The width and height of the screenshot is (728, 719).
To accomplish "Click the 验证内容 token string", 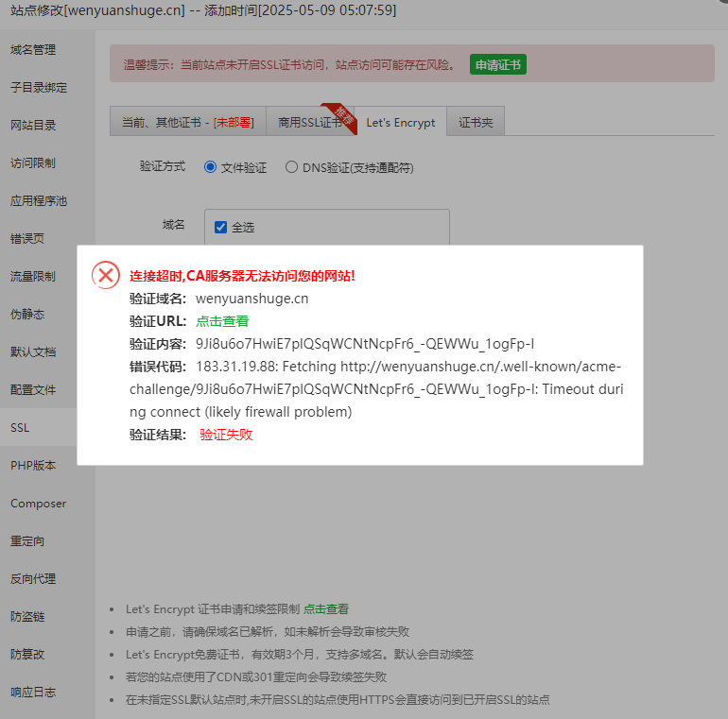I will 365,344.
